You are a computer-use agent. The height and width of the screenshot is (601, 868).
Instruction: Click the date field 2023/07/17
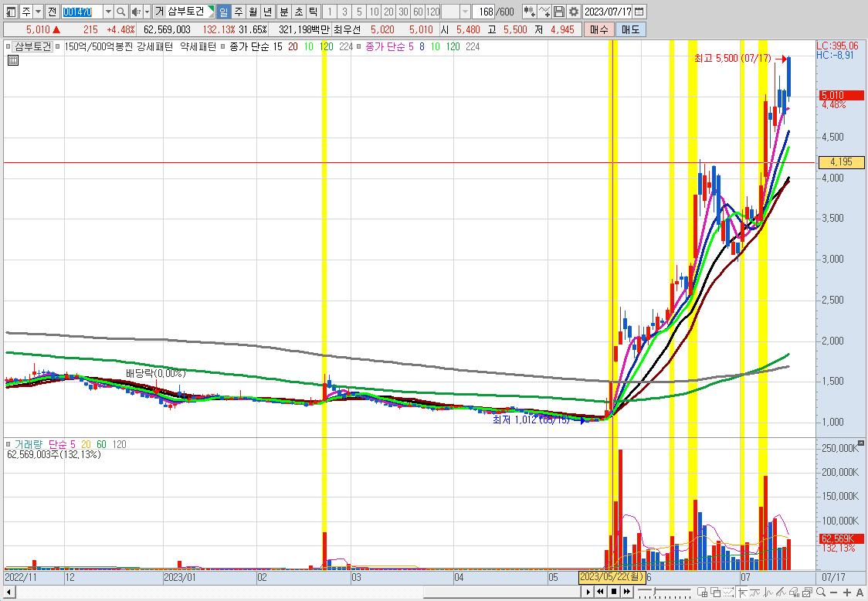607,12
